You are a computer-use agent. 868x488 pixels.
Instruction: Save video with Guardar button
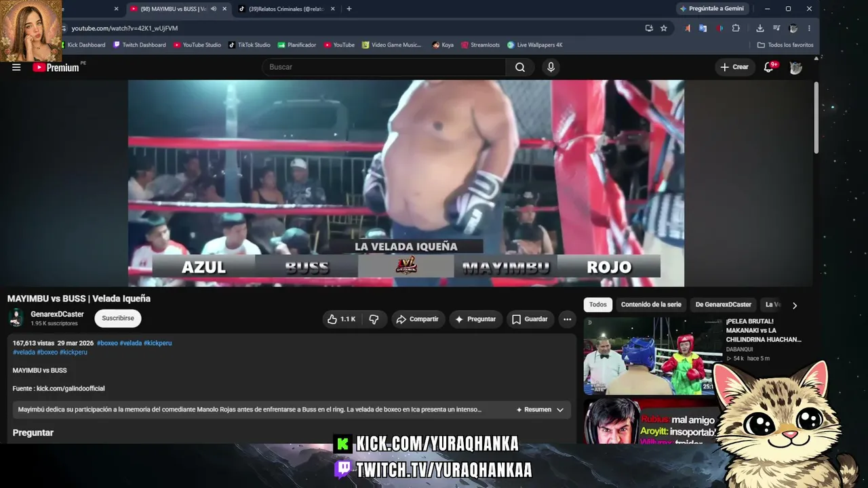tap(530, 319)
